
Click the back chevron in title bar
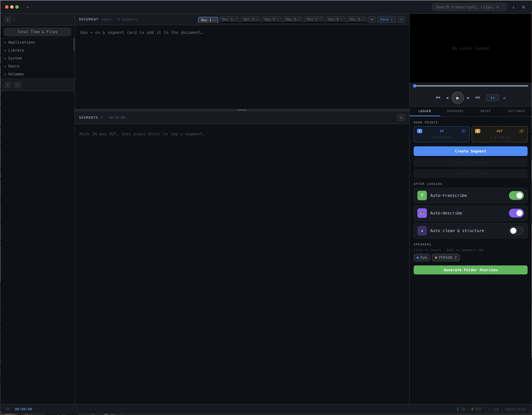point(28,7)
